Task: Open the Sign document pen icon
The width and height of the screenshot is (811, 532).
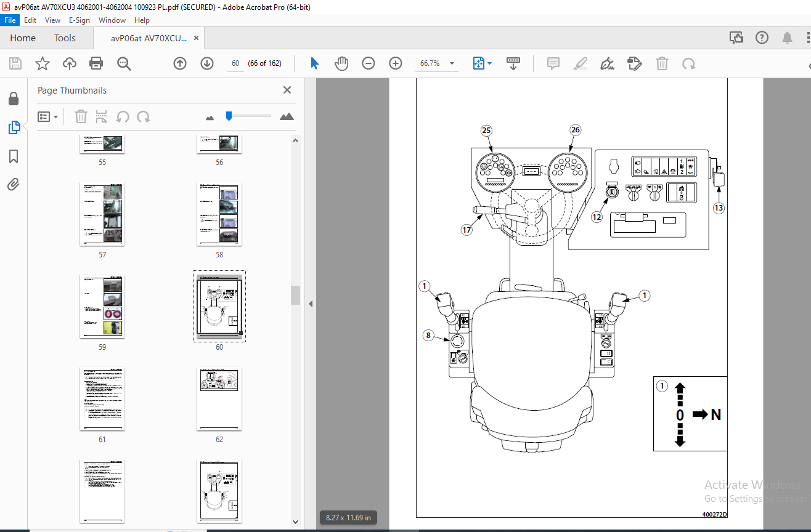Action: click(608, 63)
